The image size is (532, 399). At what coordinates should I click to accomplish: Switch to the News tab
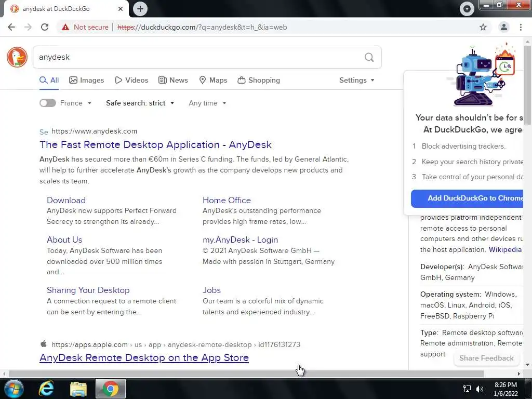tap(173, 80)
